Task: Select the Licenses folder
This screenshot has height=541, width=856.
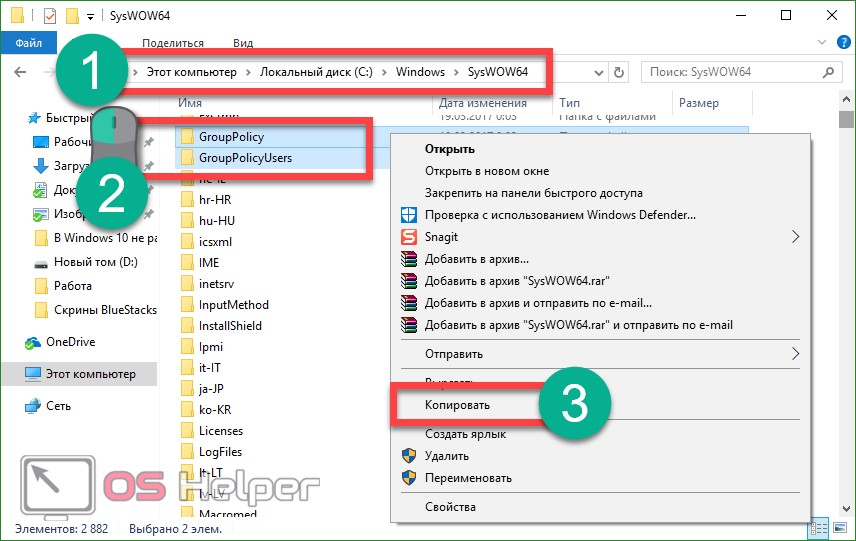Action: (x=221, y=431)
